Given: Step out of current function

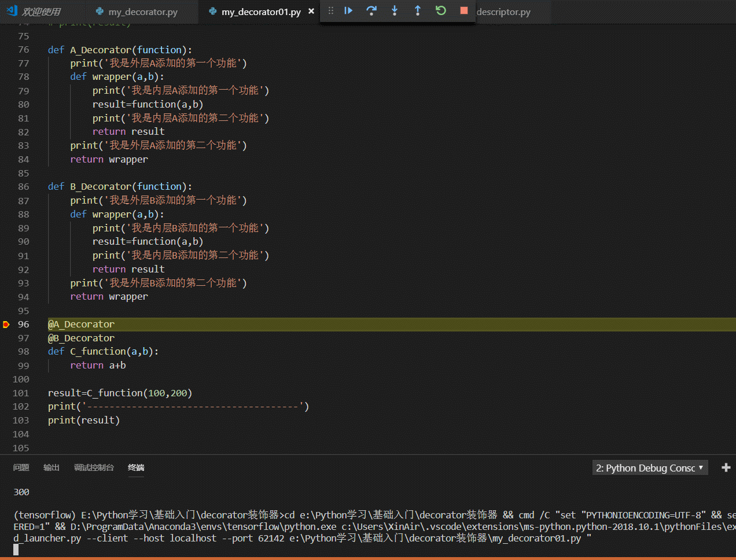Looking at the screenshot, I should click(x=418, y=10).
